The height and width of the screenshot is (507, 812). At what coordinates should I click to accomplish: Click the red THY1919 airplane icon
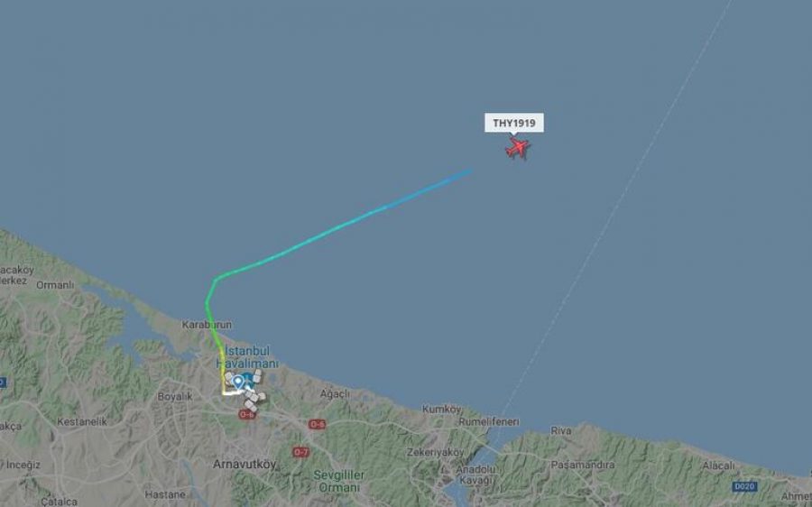click(517, 148)
